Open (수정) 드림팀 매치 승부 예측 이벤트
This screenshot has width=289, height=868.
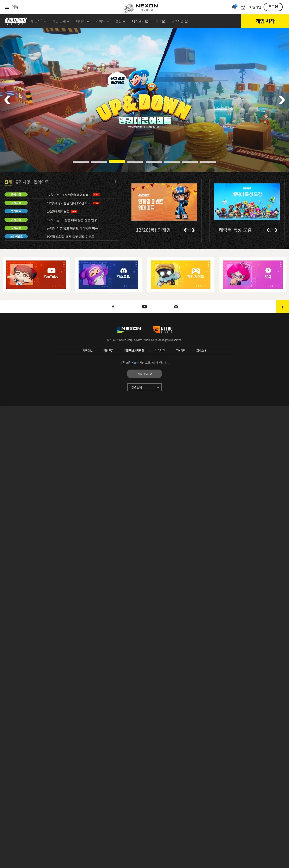coord(73,237)
